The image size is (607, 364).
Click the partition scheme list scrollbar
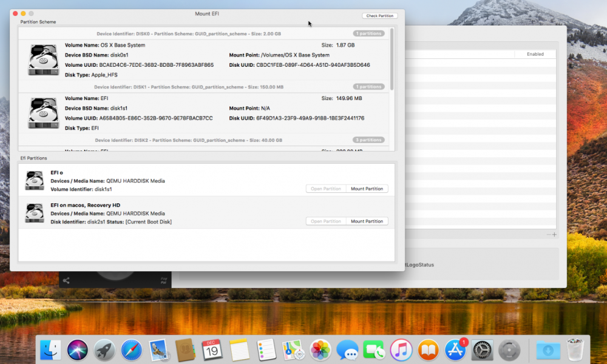[392, 59]
